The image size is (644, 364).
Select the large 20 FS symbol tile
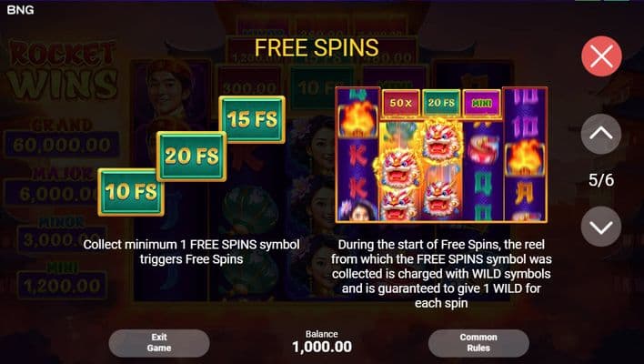coord(191,157)
